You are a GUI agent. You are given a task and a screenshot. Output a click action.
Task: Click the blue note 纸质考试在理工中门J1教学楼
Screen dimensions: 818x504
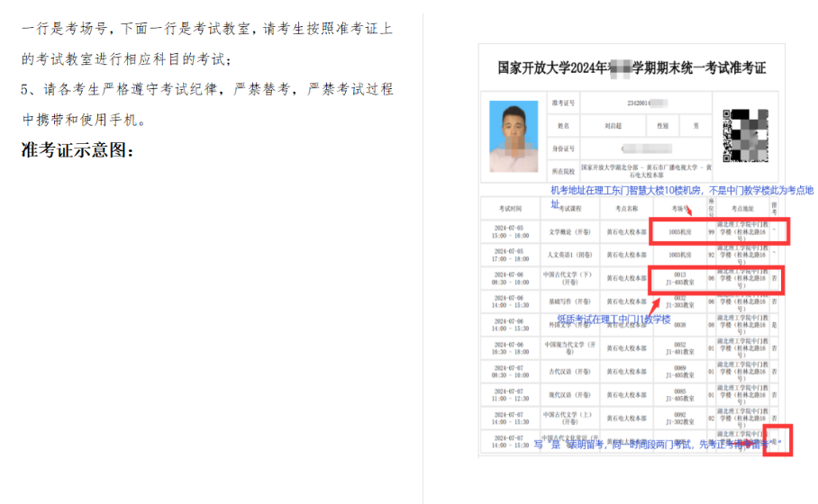tap(613, 319)
